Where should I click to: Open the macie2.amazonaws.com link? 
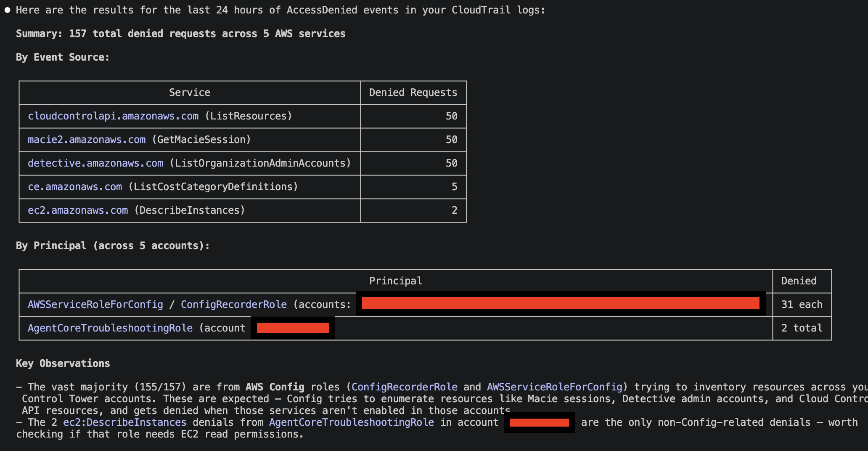pyautogui.click(x=86, y=140)
